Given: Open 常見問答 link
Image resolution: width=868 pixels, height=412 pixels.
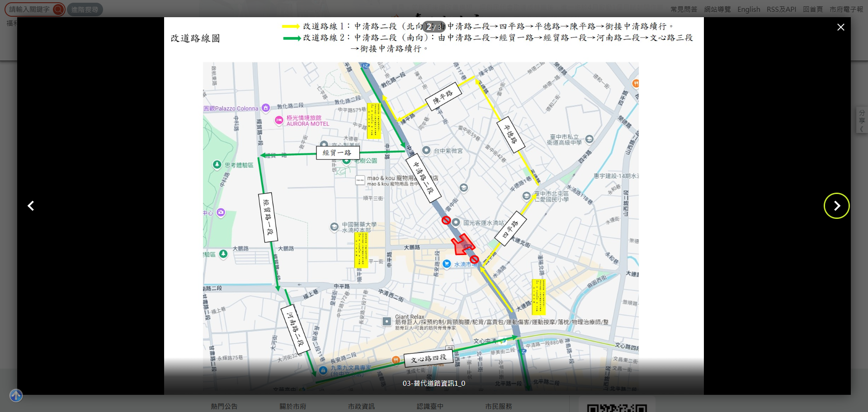Looking at the screenshot, I should point(684,9).
